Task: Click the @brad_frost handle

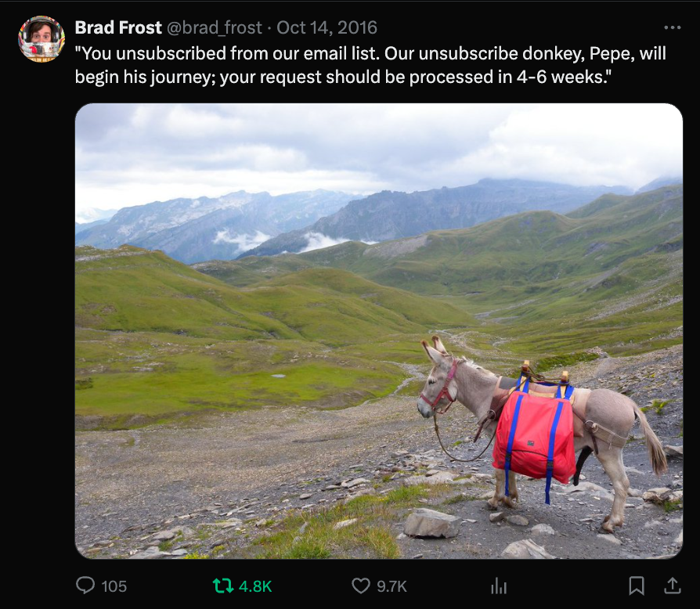Action: [214, 27]
